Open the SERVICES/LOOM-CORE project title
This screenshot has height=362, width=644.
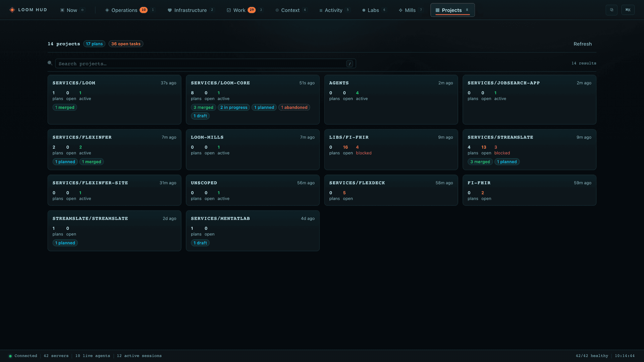[220, 83]
